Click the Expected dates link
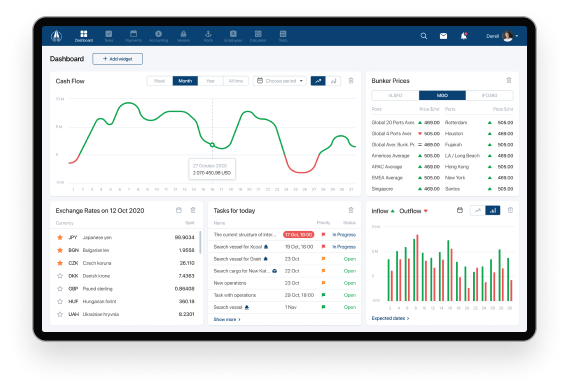 pyautogui.click(x=390, y=319)
